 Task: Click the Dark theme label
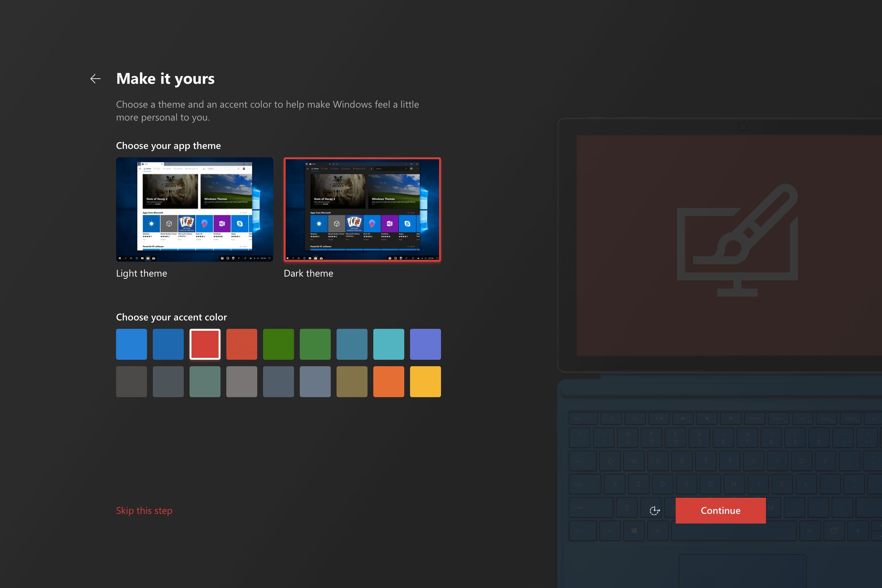click(308, 273)
